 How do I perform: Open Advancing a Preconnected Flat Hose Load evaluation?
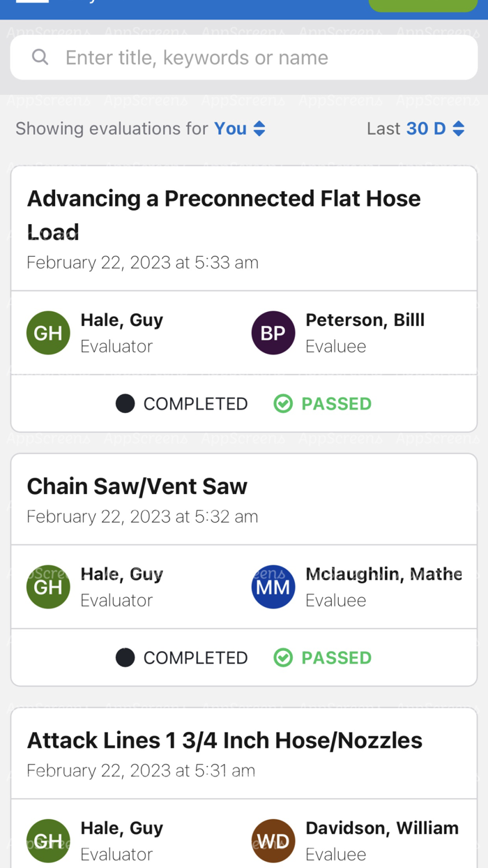[x=223, y=214]
